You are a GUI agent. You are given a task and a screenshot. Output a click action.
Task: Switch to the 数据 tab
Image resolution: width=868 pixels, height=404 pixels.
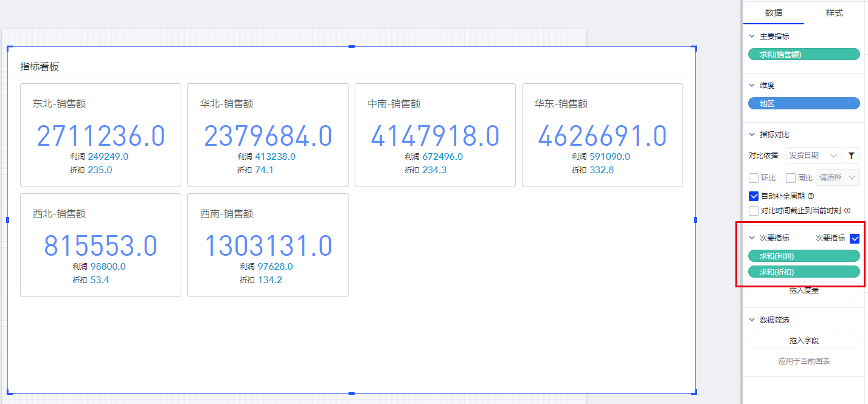(773, 13)
